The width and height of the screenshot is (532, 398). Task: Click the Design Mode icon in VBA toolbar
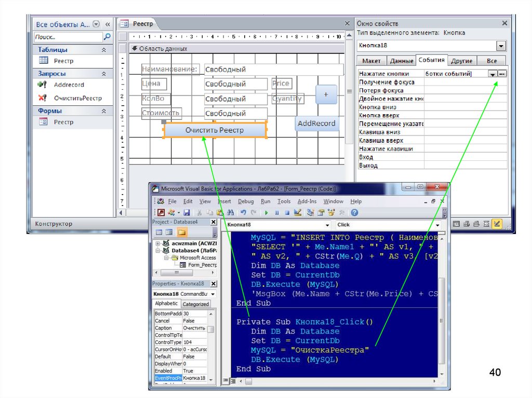click(x=298, y=213)
